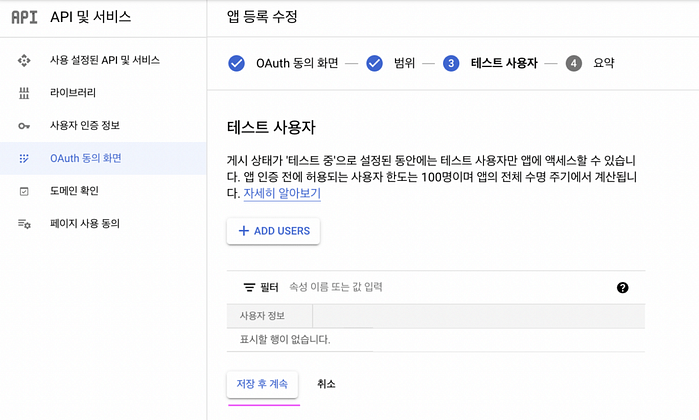Open the help question mark icon
This screenshot has width=699, height=420.
pos(622,288)
